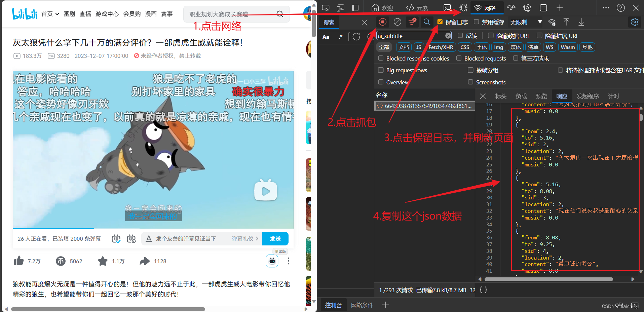The height and width of the screenshot is (312, 644).
Task: Open the 预览 tab of request details
Action: coord(541,96)
